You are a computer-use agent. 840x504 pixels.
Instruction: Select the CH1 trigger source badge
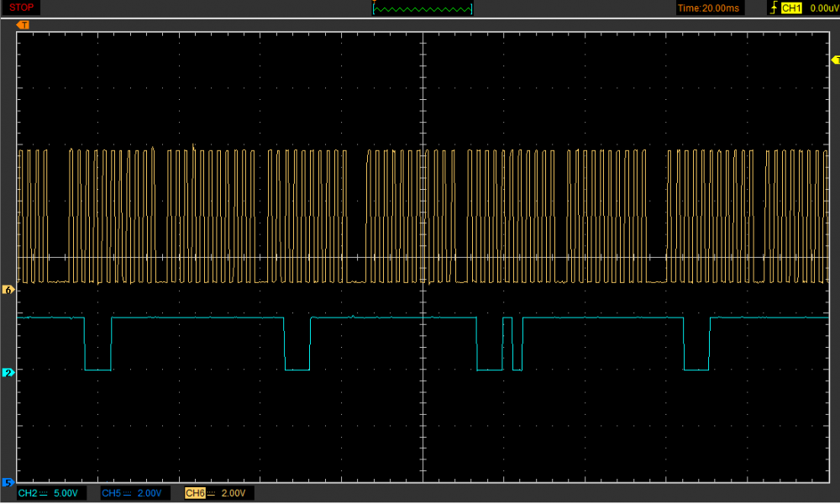point(791,8)
